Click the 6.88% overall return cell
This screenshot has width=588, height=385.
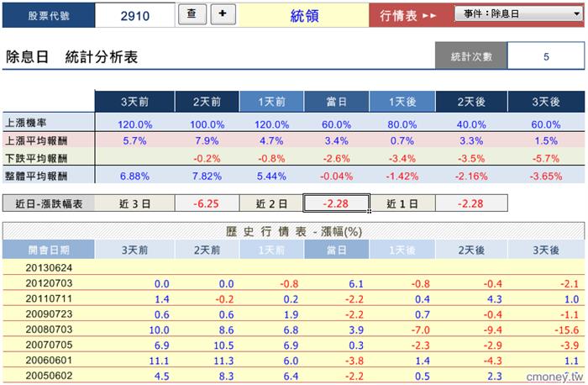[134, 176]
